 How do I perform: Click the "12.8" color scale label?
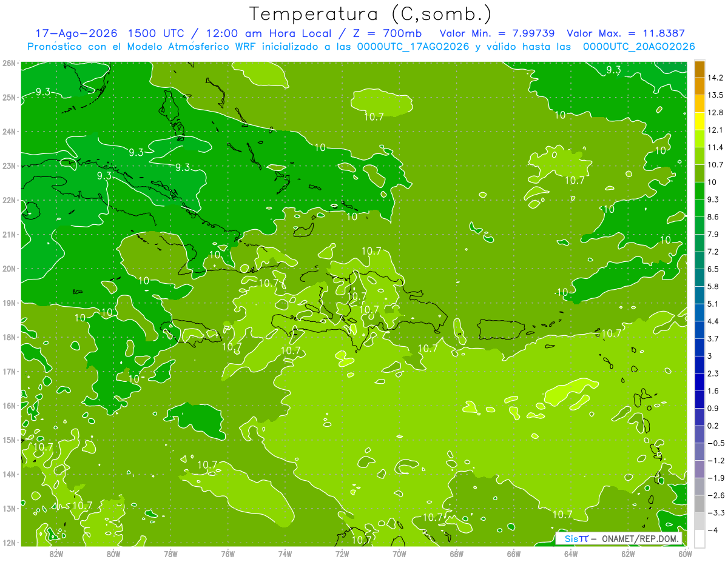pos(715,113)
